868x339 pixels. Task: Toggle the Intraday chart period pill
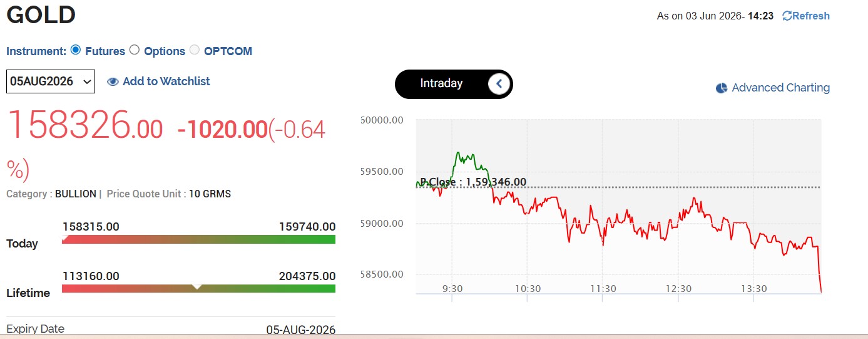454,84
